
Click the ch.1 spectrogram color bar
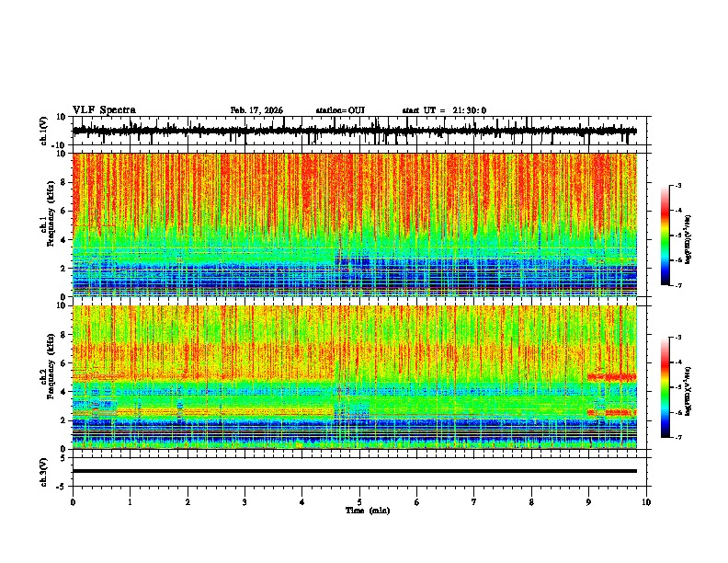pyautogui.click(x=665, y=236)
